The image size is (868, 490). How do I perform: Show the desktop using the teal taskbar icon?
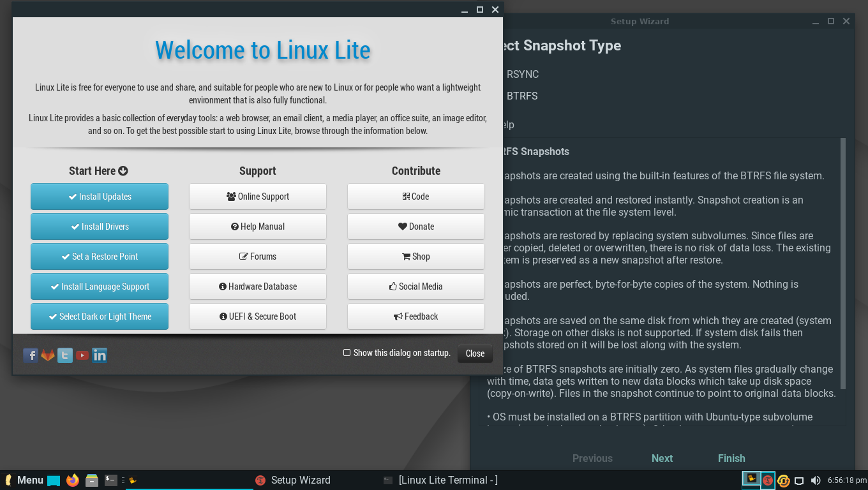(x=54, y=480)
